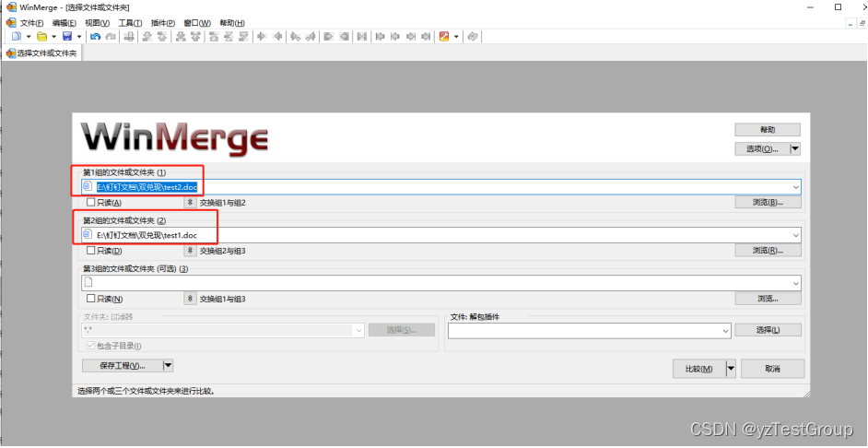Toggle the 包含子目录(I) checkbox
Screen dimensions: 868x448
point(91,346)
